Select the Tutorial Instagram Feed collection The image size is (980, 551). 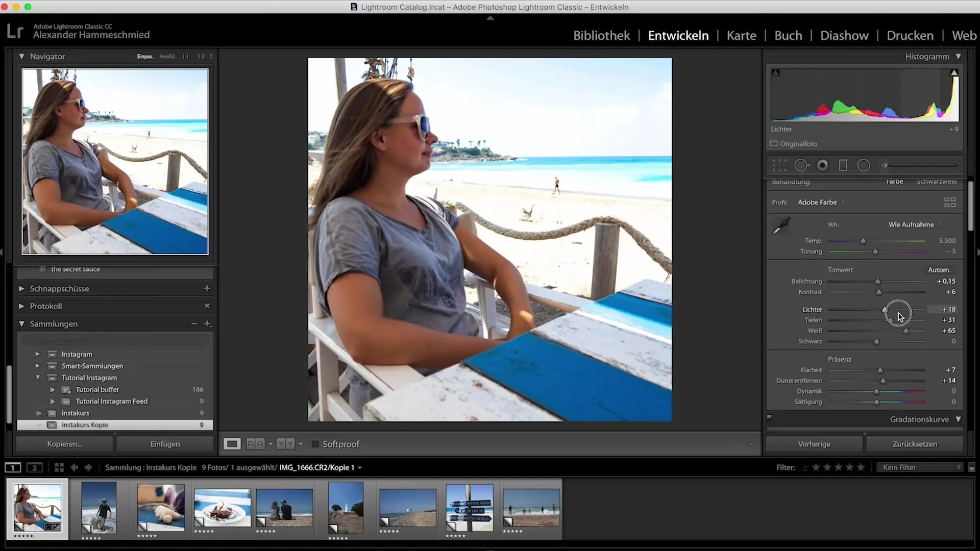pyautogui.click(x=111, y=402)
